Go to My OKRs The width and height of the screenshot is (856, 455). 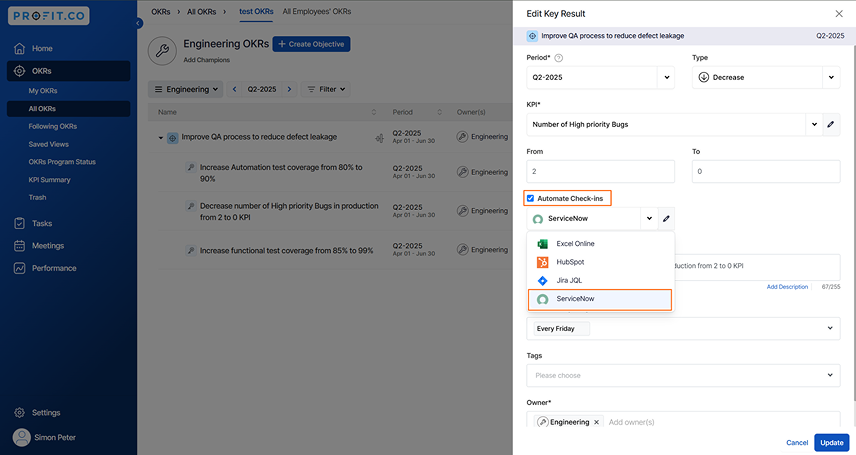tap(43, 91)
